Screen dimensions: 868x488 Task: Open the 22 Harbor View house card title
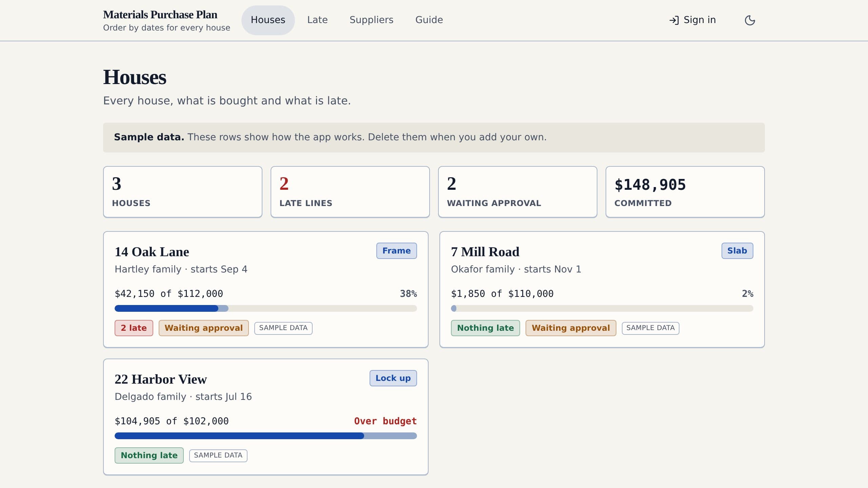160,379
